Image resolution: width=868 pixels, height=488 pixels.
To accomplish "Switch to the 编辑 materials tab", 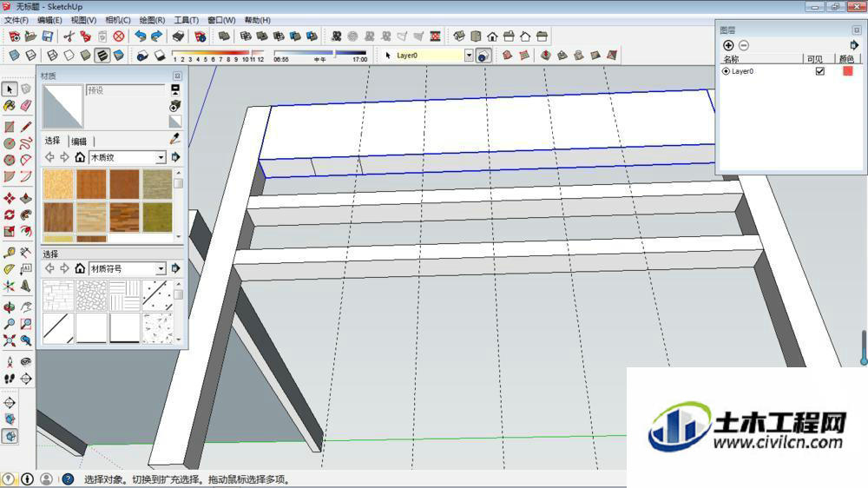I will coord(79,142).
